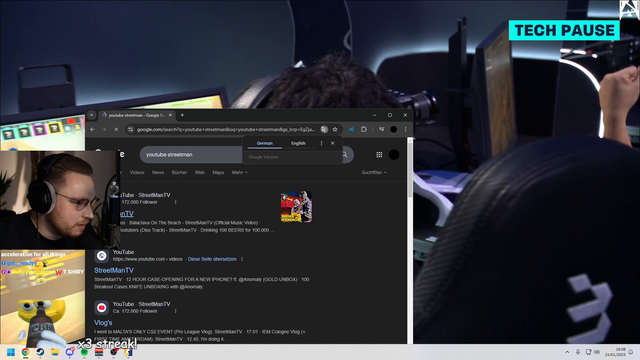Open the OBS Studio taskbar icon
Image resolution: width=640 pixels, height=360 pixels.
113,352
